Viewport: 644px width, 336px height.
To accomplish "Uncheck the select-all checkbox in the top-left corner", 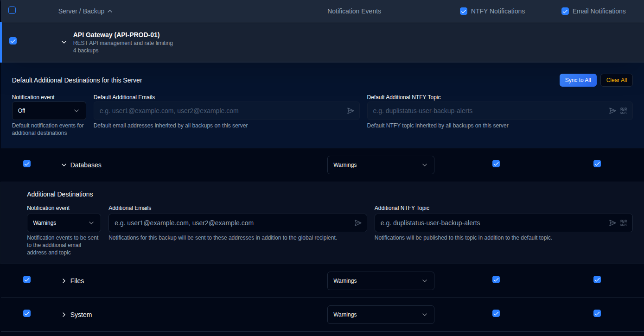I will [12, 10].
